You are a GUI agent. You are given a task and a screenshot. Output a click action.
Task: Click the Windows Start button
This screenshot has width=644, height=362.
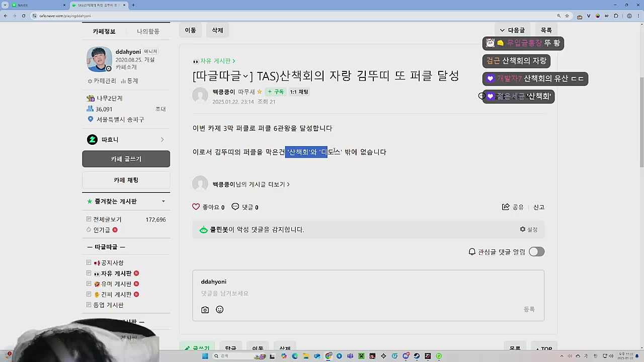205,356
